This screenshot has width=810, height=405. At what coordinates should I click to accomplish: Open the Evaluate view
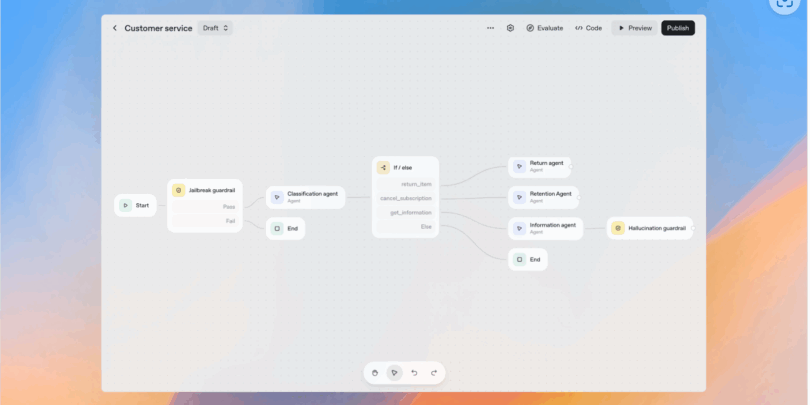tap(545, 28)
